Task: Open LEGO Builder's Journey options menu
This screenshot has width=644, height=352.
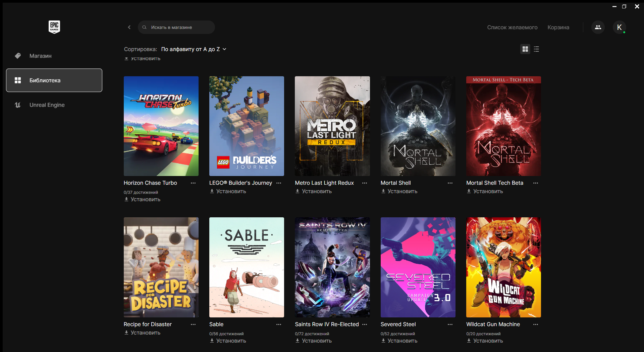Action: click(279, 183)
